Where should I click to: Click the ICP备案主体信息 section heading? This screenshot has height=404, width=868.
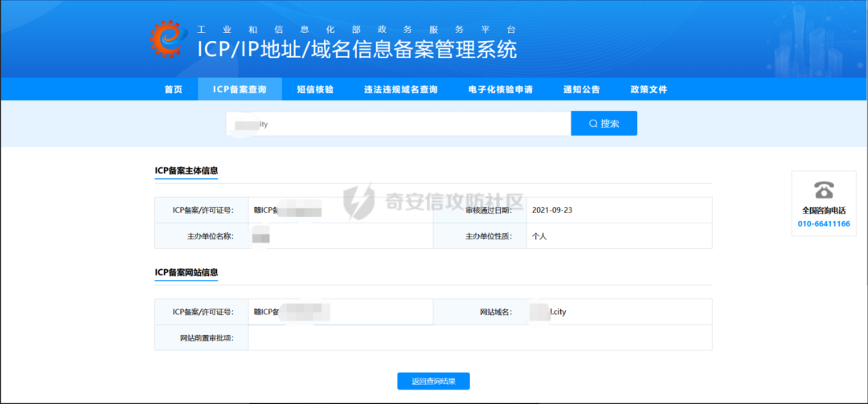pyautogui.click(x=186, y=170)
